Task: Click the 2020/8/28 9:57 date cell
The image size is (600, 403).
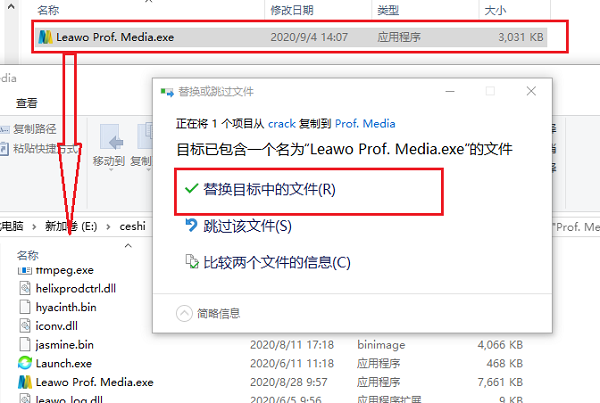Action: coord(289,382)
